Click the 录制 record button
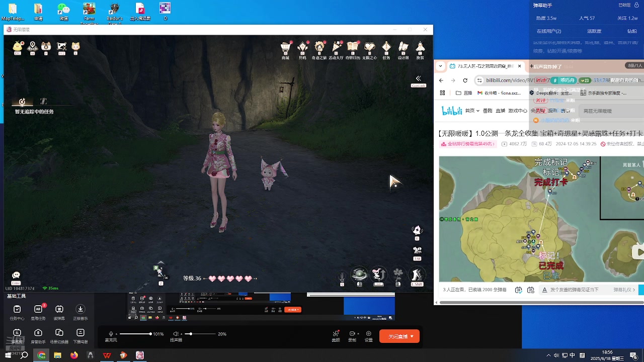644x362 pixels. 352,336
